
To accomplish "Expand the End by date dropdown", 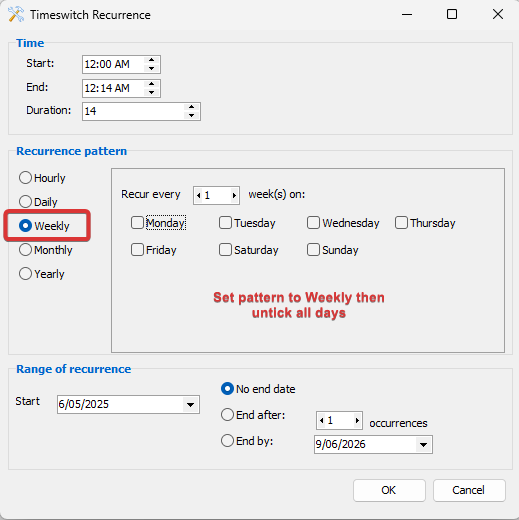I will (423, 445).
